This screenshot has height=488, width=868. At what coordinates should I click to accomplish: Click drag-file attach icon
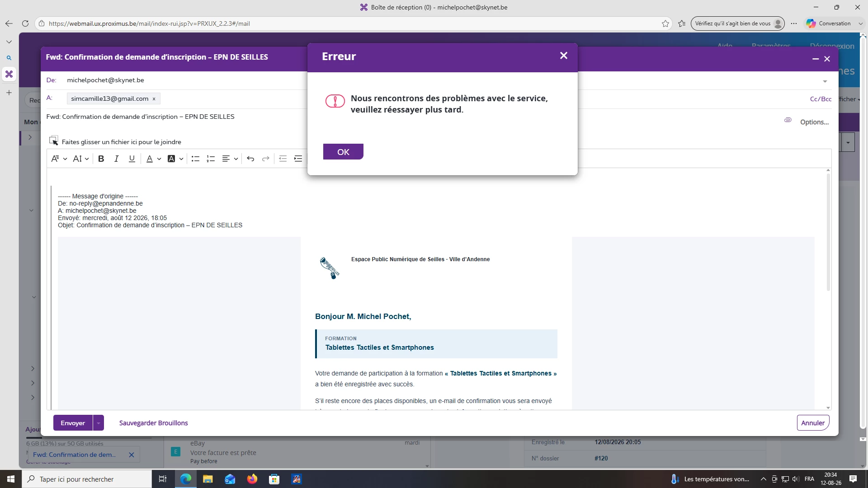click(54, 141)
